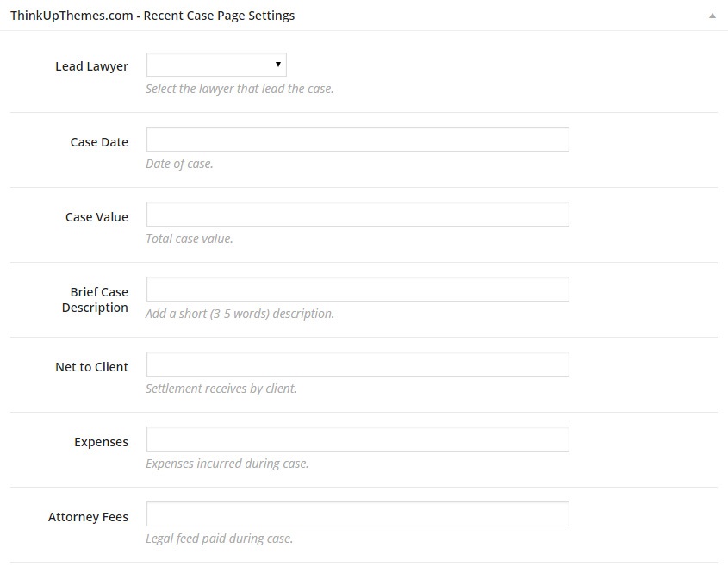Image resolution: width=728 pixels, height=573 pixels.
Task: Click the 'Add a short (3-5 words)' hint
Action: (240, 314)
